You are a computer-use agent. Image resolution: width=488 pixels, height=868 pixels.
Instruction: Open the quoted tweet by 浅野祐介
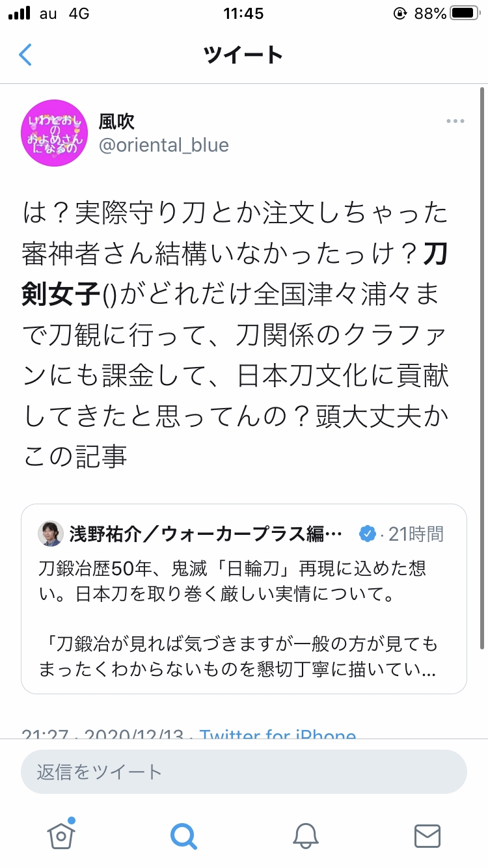(x=244, y=599)
